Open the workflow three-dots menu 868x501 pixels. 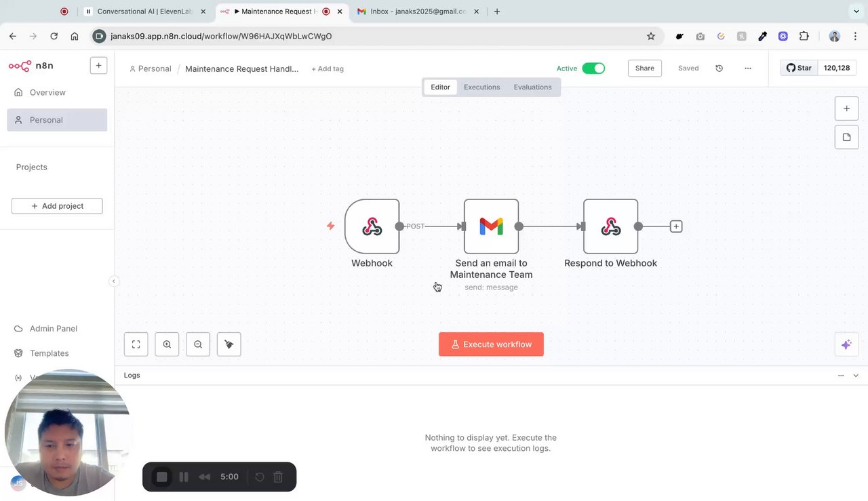748,68
